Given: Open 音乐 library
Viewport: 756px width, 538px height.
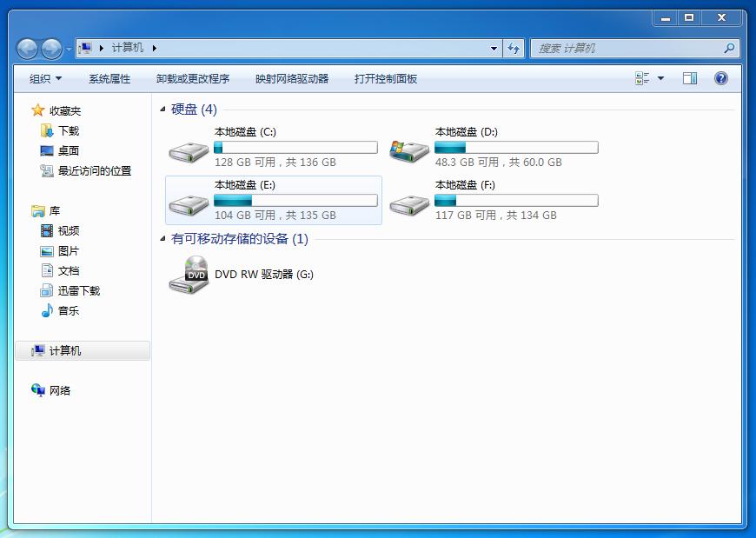Looking at the screenshot, I should 69,311.
